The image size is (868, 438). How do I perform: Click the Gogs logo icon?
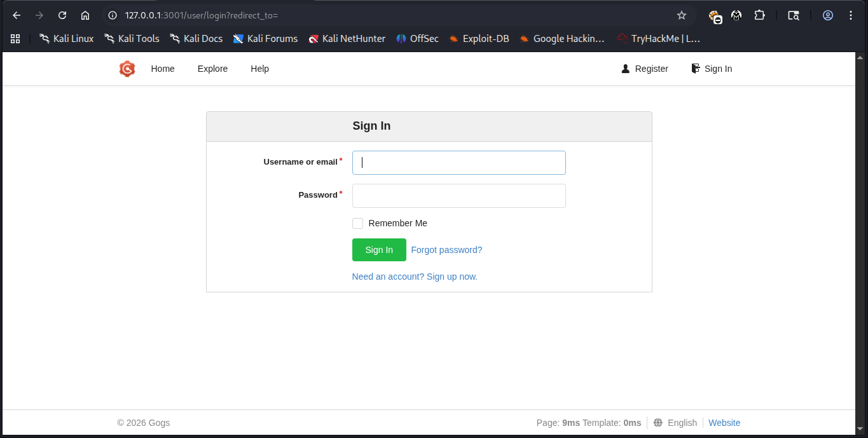(x=127, y=69)
